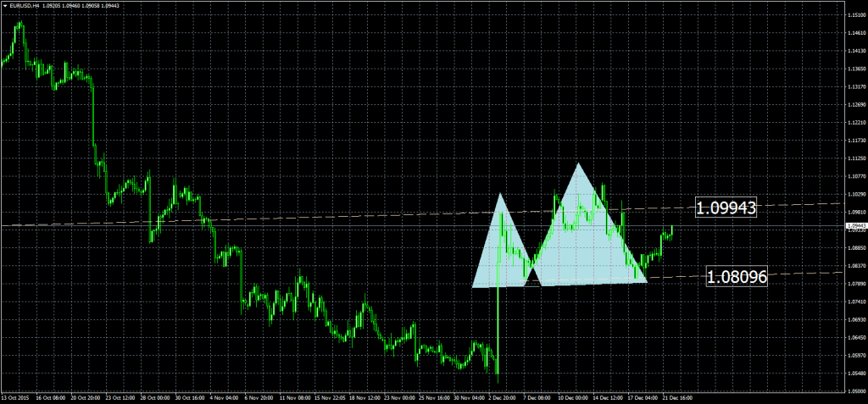Click the 21 Dec 16:00 time label
The image size is (868, 404).
(675, 398)
